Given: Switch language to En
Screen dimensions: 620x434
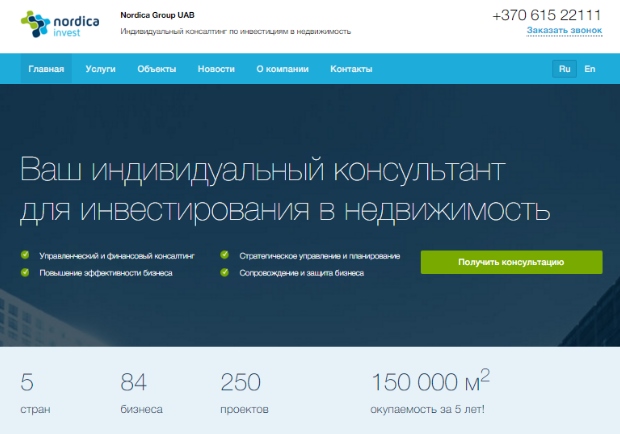Looking at the screenshot, I should point(590,69).
